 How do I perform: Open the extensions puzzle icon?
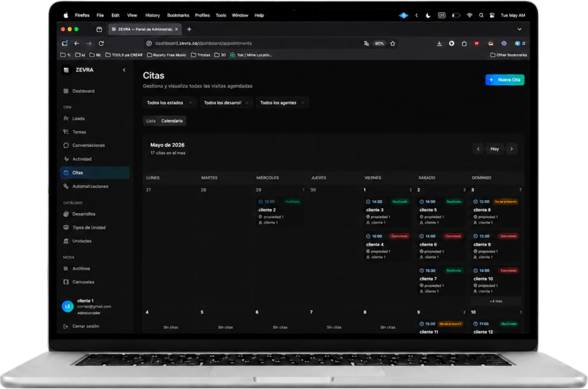click(464, 43)
